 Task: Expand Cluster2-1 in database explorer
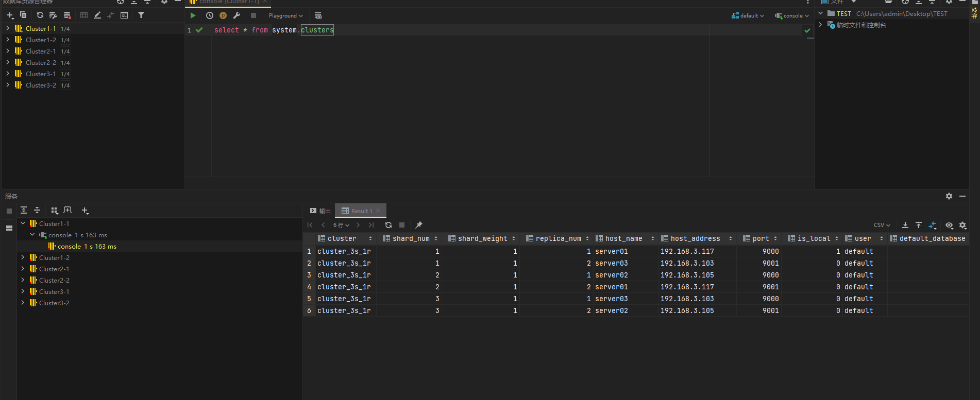(x=8, y=51)
